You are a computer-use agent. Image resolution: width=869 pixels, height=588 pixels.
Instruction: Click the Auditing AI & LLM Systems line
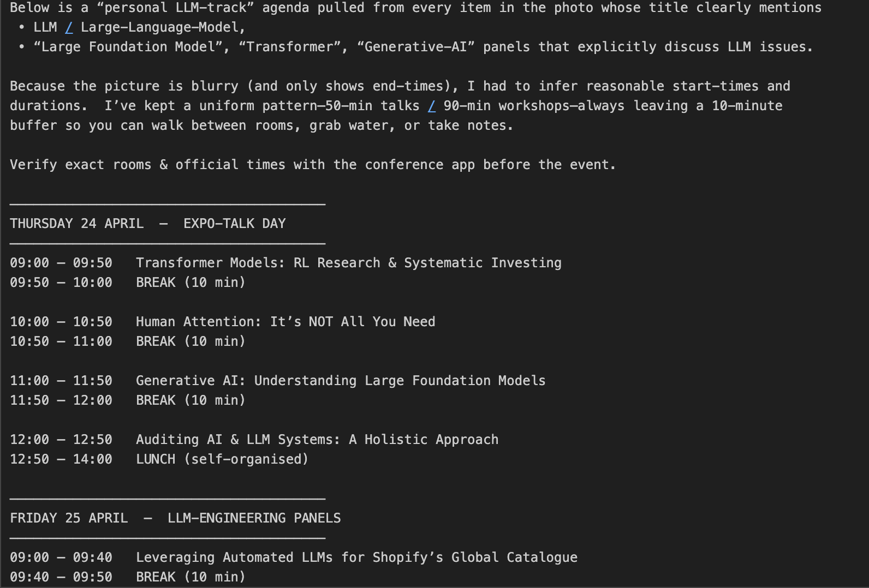pos(254,440)
